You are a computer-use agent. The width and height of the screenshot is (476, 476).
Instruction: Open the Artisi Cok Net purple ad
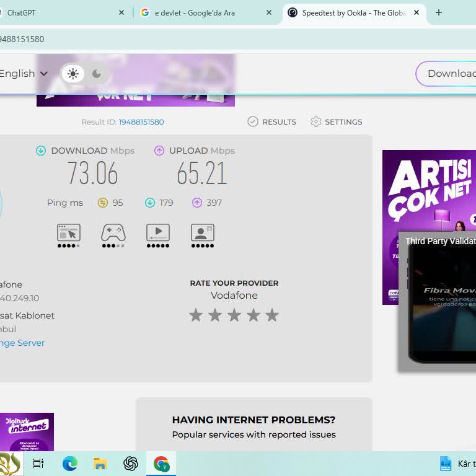(429, 192)
